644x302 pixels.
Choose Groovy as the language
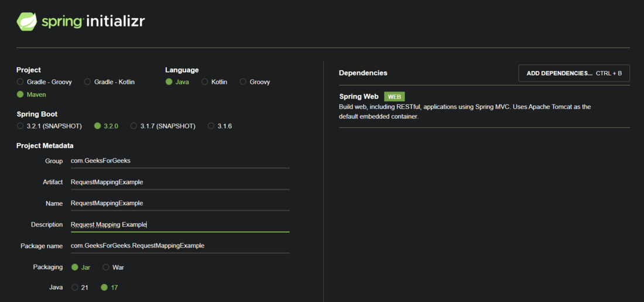254,82
